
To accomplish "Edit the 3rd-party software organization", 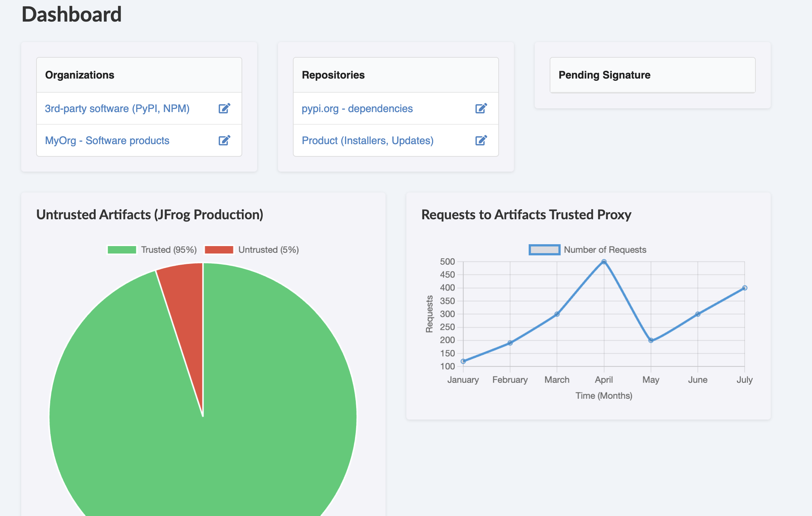I will [x=224, y=108].
